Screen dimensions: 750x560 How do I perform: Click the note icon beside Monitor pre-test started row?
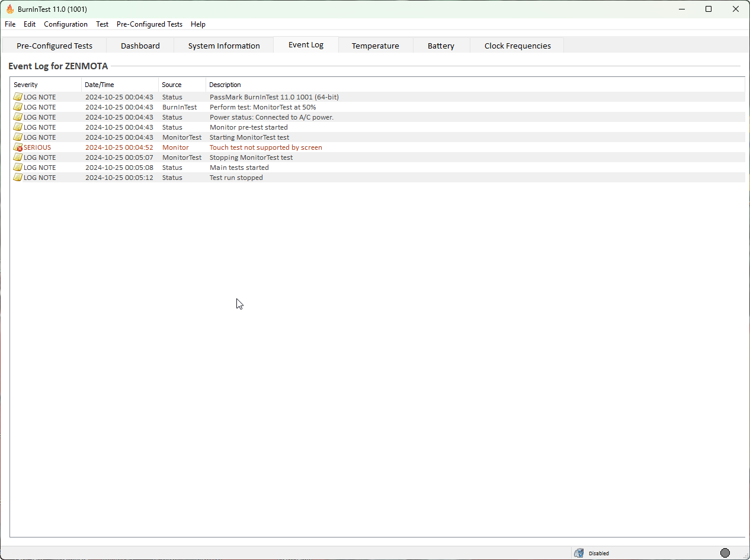tap(18, 127)
